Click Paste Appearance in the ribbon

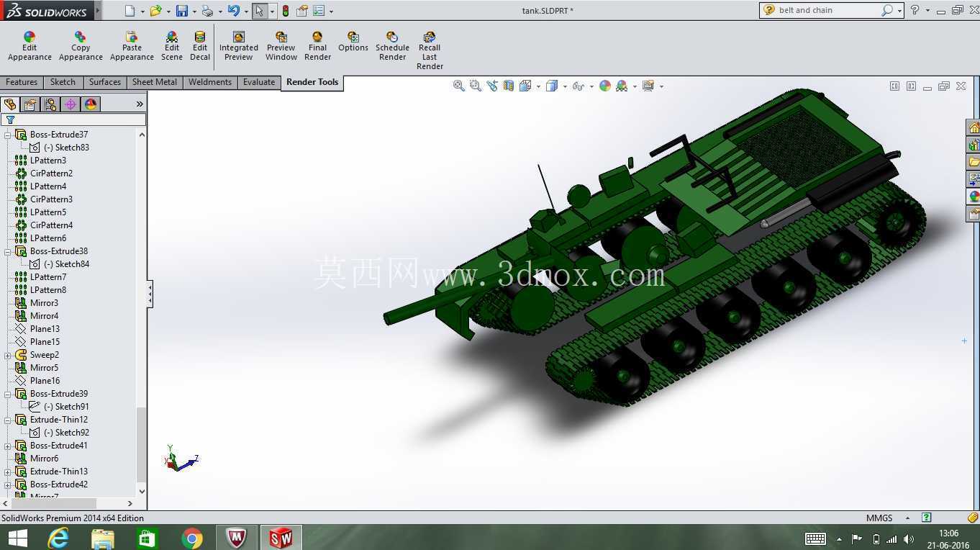click(132, 47)
